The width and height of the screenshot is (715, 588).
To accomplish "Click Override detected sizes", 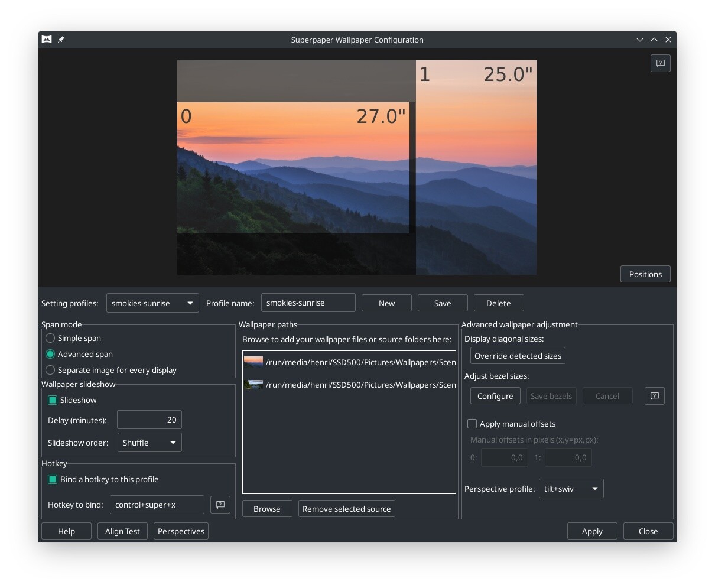I will click(x=517, y=355).
